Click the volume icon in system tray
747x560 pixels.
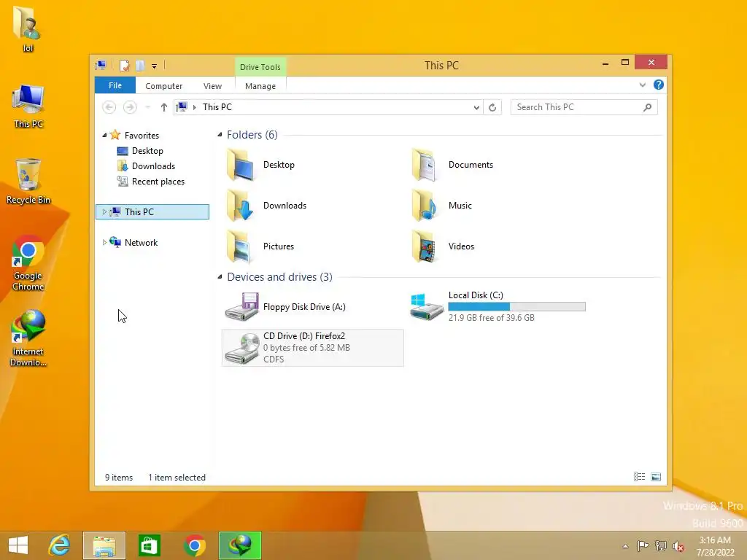pyautogui.click(x=678, y=545)
